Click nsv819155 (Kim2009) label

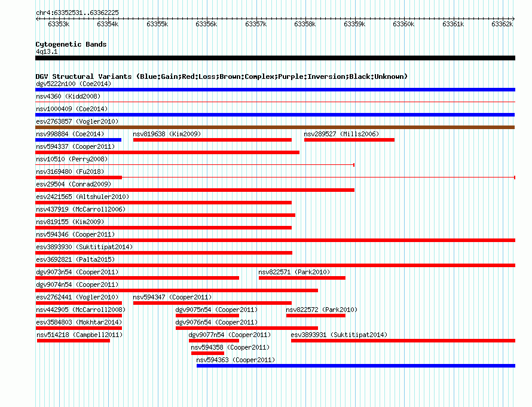point(70,222)
